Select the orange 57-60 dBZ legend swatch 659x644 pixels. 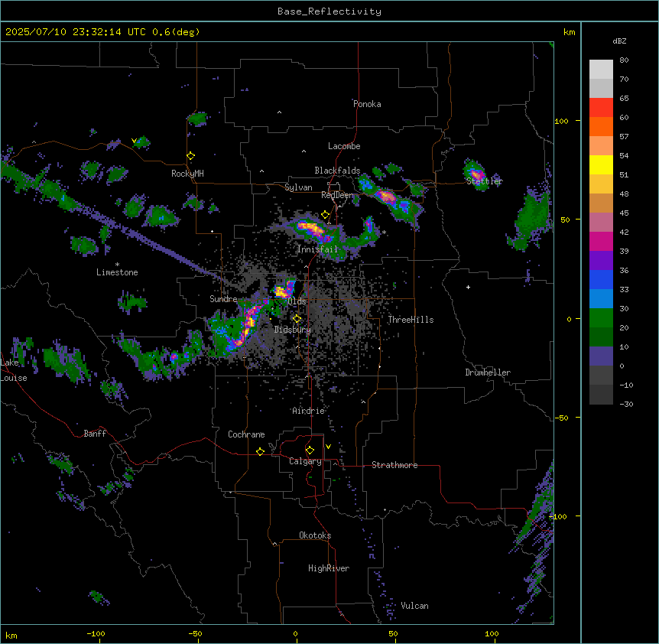[x=601, y=126]
